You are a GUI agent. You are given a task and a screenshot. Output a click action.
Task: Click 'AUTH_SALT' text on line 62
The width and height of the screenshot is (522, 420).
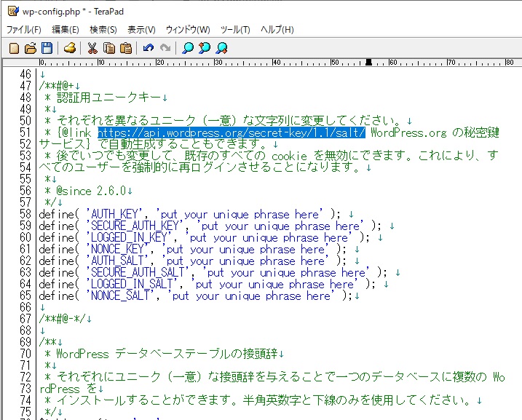[x=117, y=261]
